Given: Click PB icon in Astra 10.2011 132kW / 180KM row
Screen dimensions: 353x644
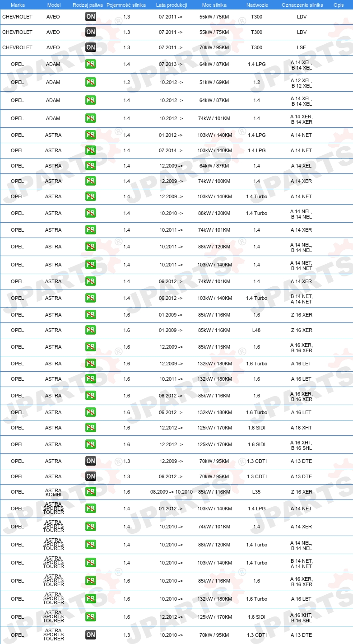Looking at the screenshot, I should pyautogui.click(x=91, y=379).
